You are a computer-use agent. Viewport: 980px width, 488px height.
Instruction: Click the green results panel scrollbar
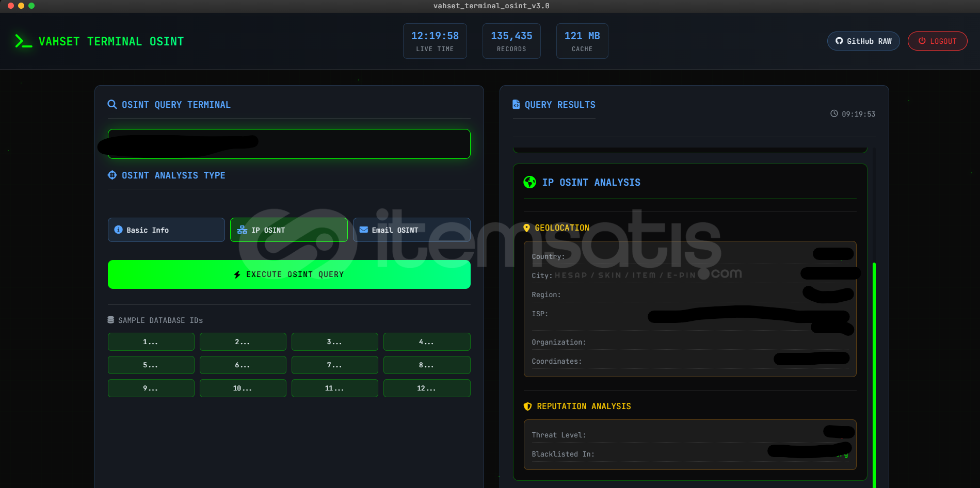[874, 375]
